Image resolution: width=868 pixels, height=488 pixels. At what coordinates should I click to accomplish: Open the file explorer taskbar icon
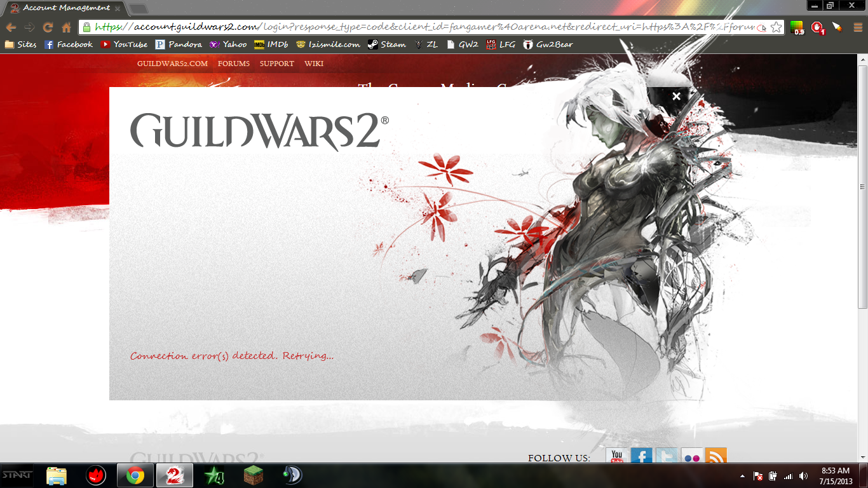point(57,475)
